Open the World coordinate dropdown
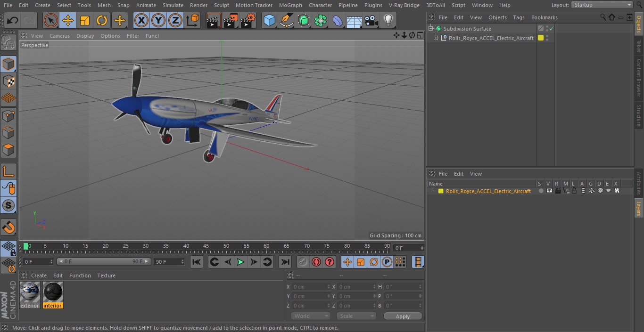Viewport: 644px width, 332px height. (x=311, y=316)
